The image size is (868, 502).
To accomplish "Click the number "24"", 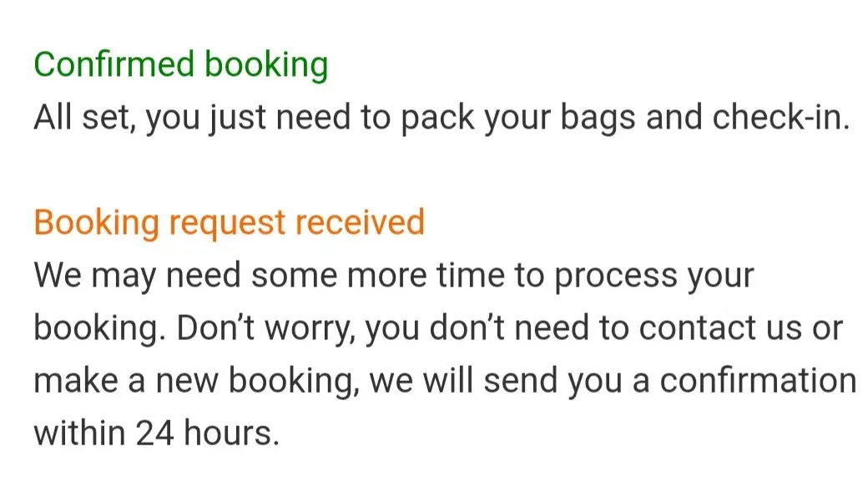I will click(156, 434).
